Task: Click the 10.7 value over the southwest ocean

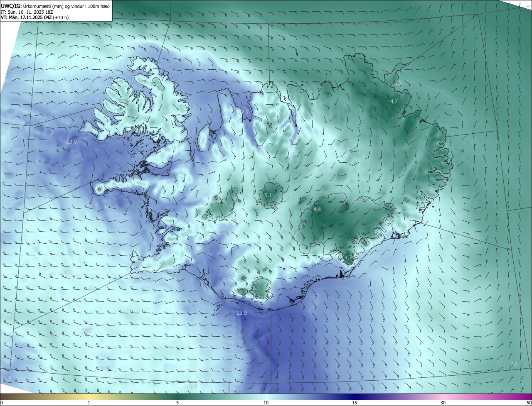Action: coord(87,330)
